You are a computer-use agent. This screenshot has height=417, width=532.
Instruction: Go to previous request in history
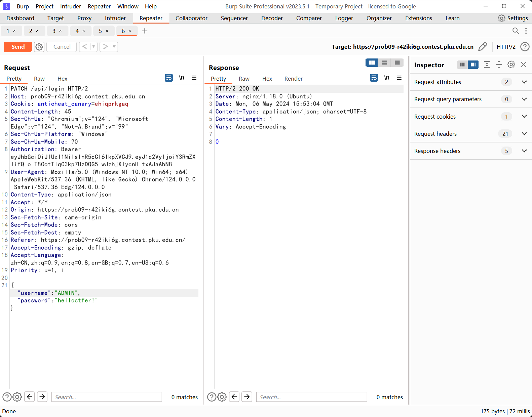pyautogui.click(x=85, y=46)
